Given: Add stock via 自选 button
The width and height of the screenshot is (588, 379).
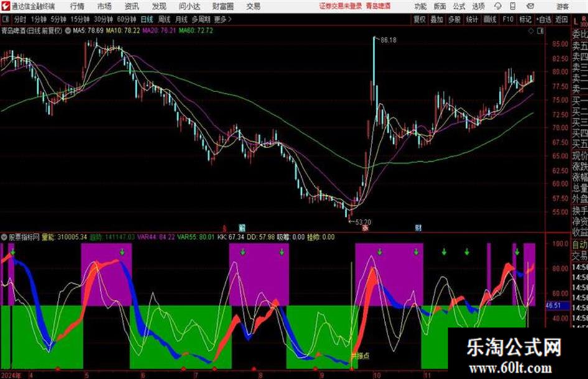Looking at the screenshot, I should pos(543,19).
